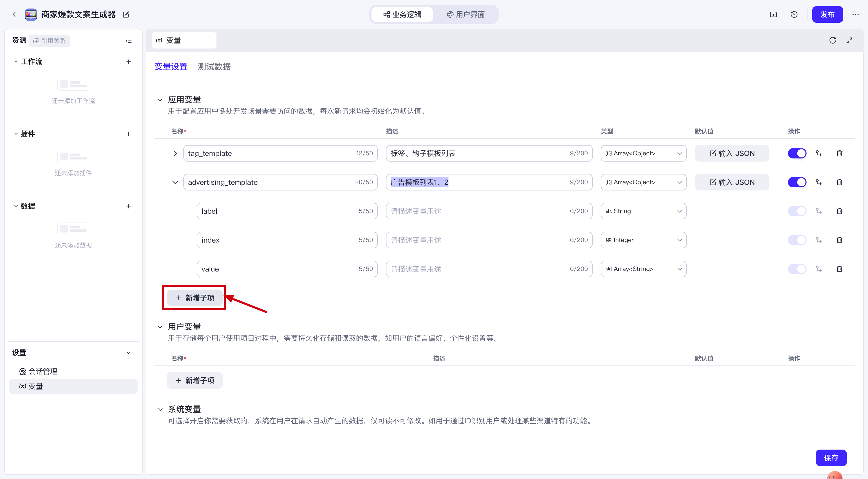
Task: Add a new workflow with plus icon
Action: point(128,62)
